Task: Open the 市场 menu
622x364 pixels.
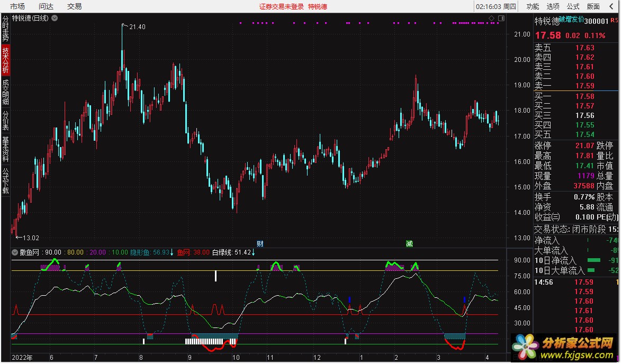Action: 17,6
